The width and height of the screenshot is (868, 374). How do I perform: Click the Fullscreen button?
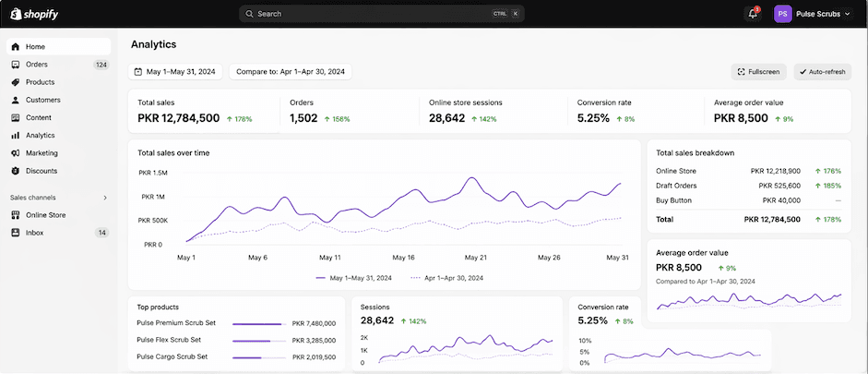click(758, 71)
